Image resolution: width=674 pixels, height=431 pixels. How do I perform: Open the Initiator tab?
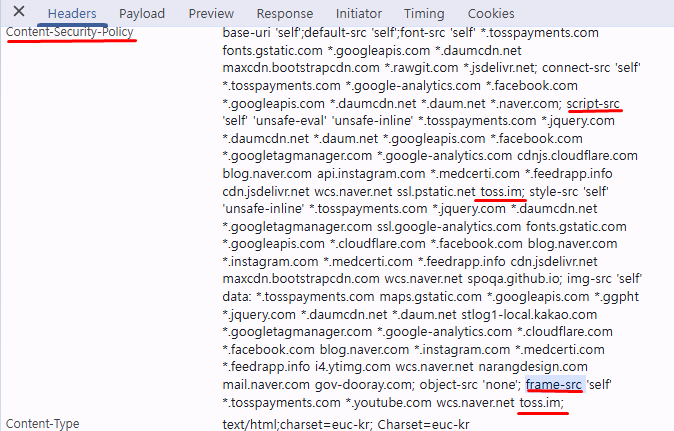pyautogui.click(x=358, y=13)
